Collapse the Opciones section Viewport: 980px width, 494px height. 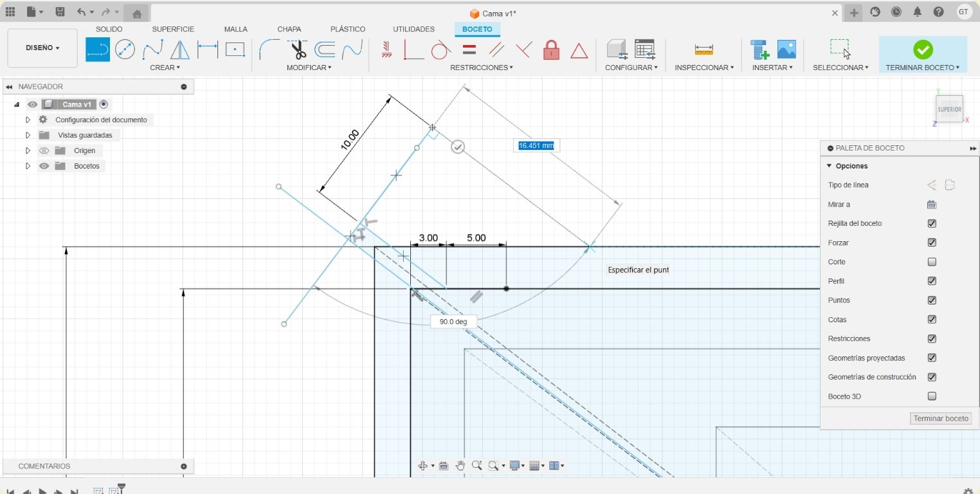830,166
